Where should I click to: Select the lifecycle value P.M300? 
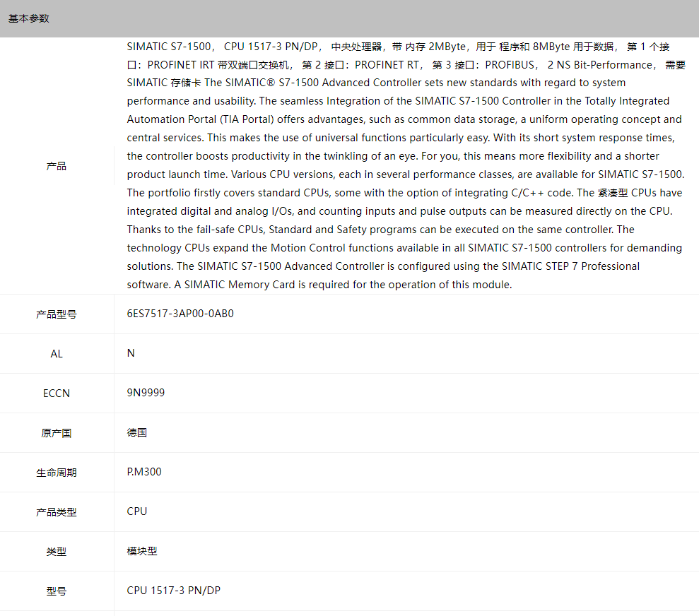[x=144, y=472]
